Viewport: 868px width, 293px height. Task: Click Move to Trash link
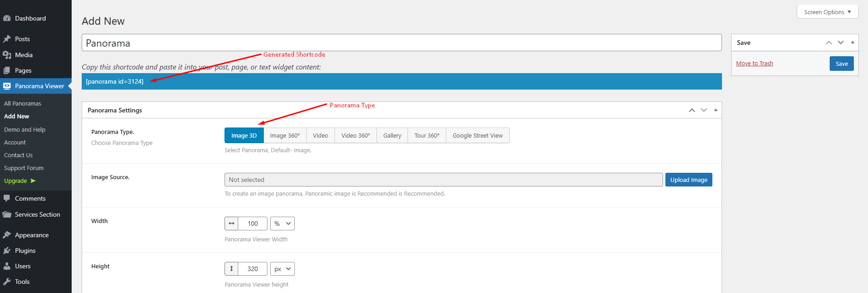754,64
